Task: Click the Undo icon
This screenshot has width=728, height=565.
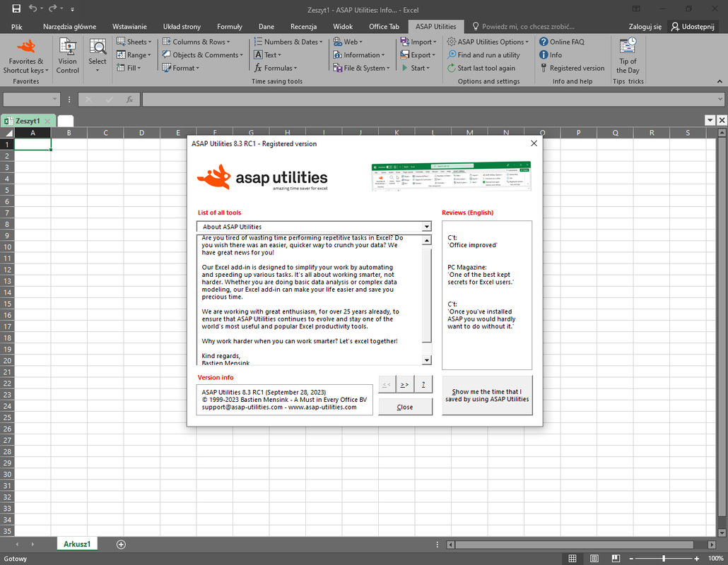Action: [33, 8]
